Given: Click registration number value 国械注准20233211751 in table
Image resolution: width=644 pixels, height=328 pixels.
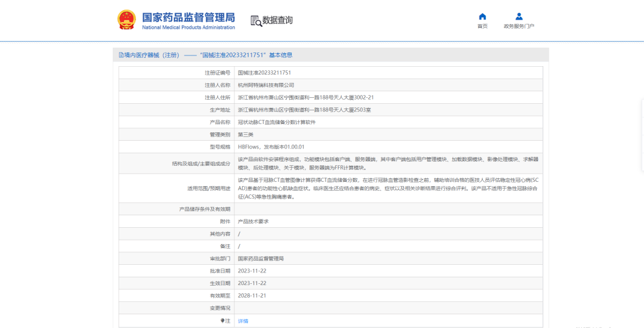Looking at the screenshot, I should [264, 72].
